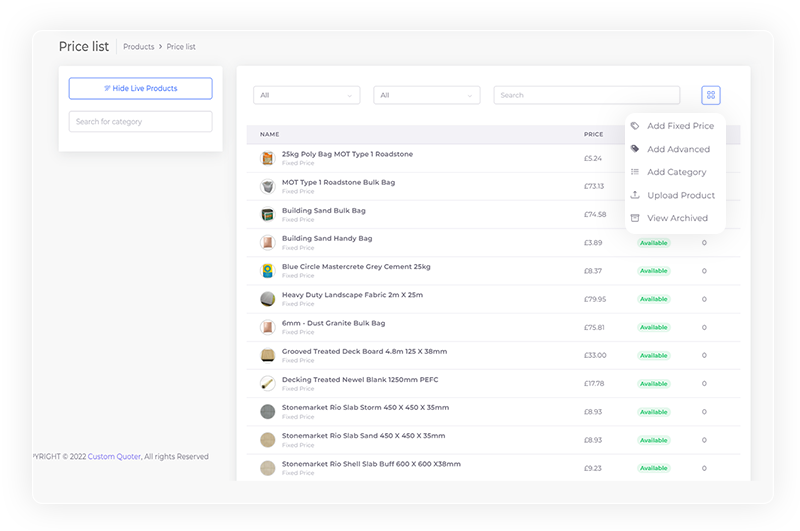Select Add Fixed Price menu option
800x531 pixels.
[x=680, y=125]
